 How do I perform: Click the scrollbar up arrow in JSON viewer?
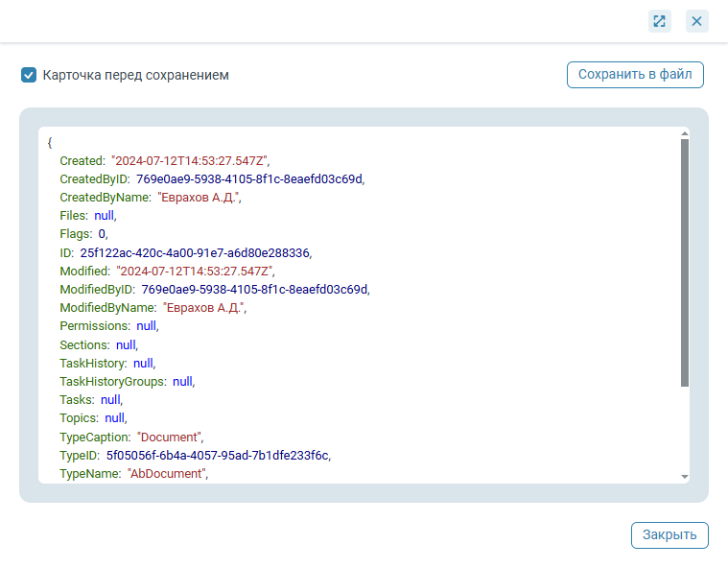pos(684,134)
